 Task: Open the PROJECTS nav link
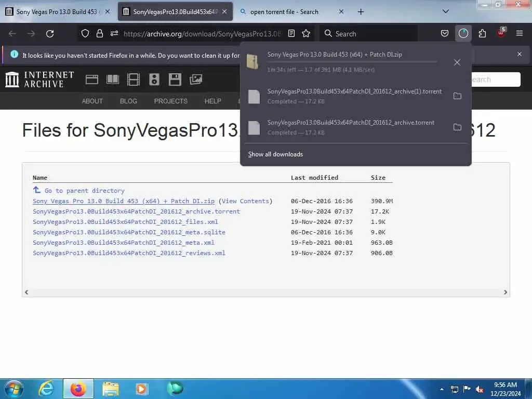point(170,101)
